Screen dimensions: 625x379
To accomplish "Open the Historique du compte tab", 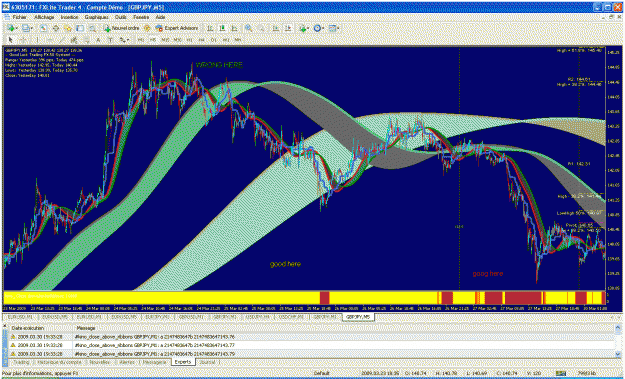I will point(59,362).
